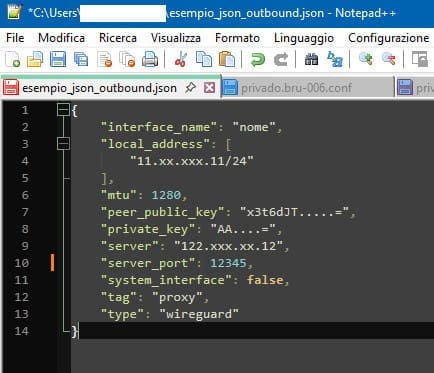Open the Linguaggio menu
434x373 pixels.
(x=304, y=38)
